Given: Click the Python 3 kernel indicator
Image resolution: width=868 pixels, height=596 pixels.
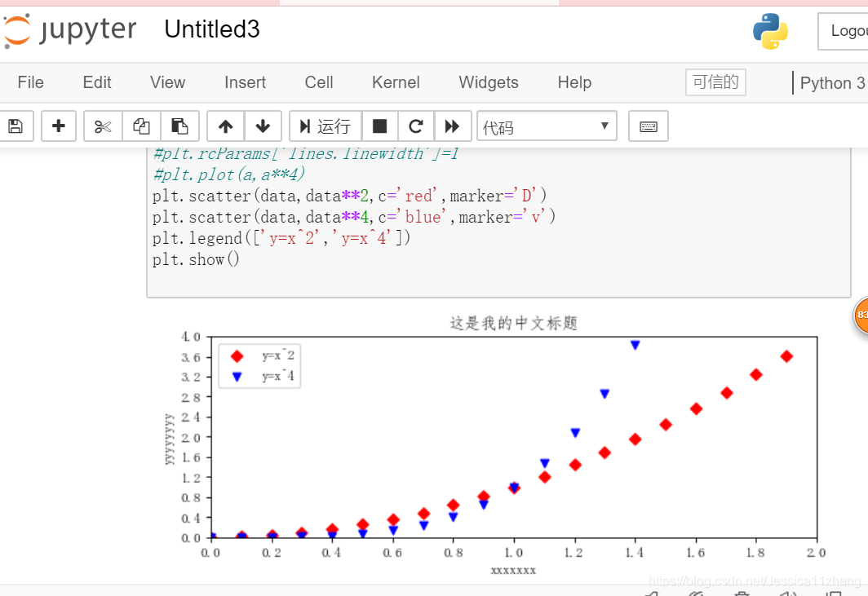Looking at the screenshot, I should [x=832, y=83].
